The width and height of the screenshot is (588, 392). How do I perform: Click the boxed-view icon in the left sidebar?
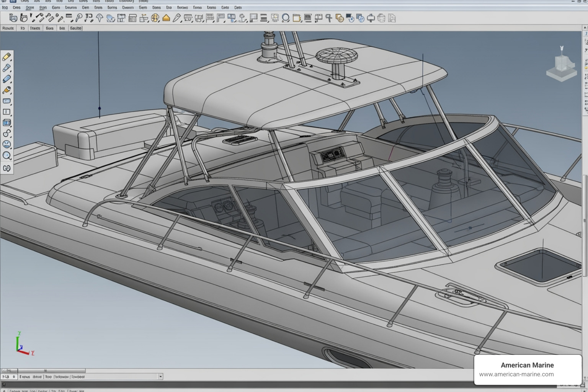pos(6,123)
